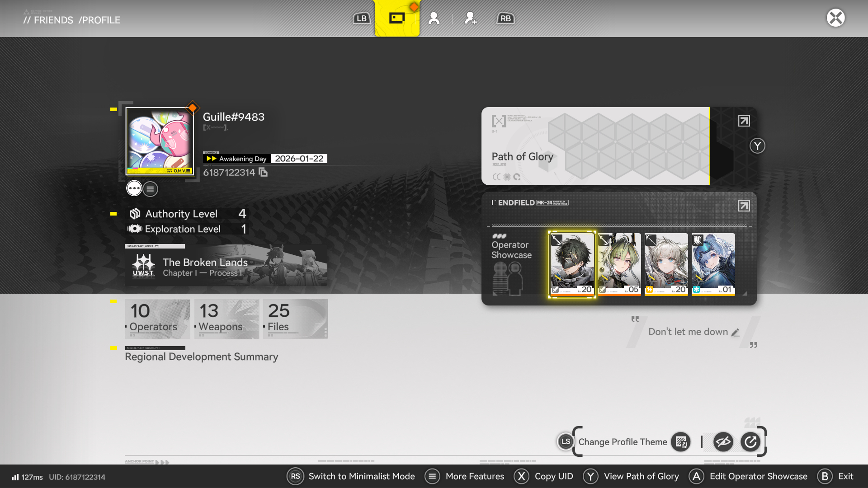Expand the Operator Showcase panel
This screenshot has width=868, height=488.
coord(744,206)
